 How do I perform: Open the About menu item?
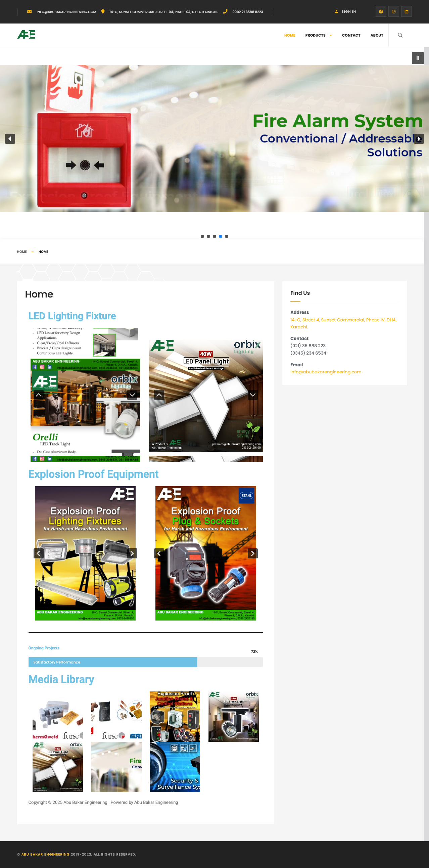pos(377,35)
